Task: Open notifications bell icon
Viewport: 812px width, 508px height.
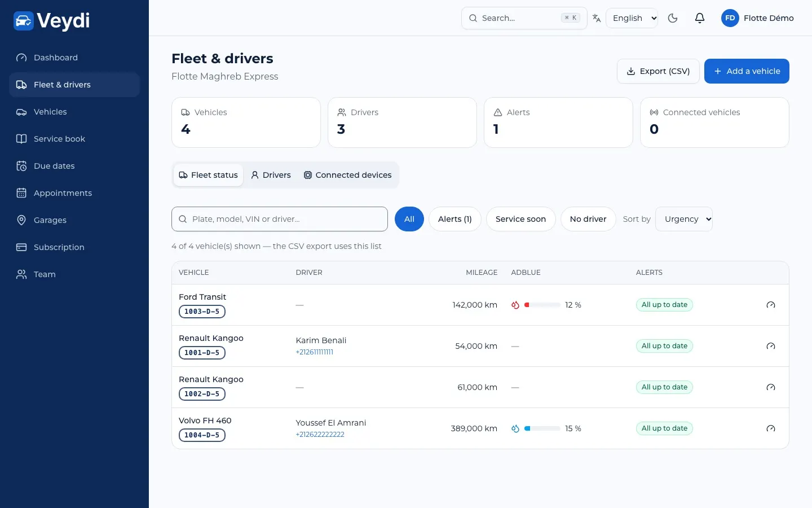Action: (x=700, y=18)
